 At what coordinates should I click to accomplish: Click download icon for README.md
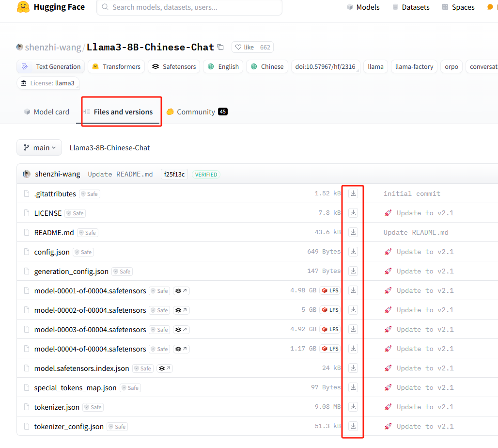[x=353, y=232]
